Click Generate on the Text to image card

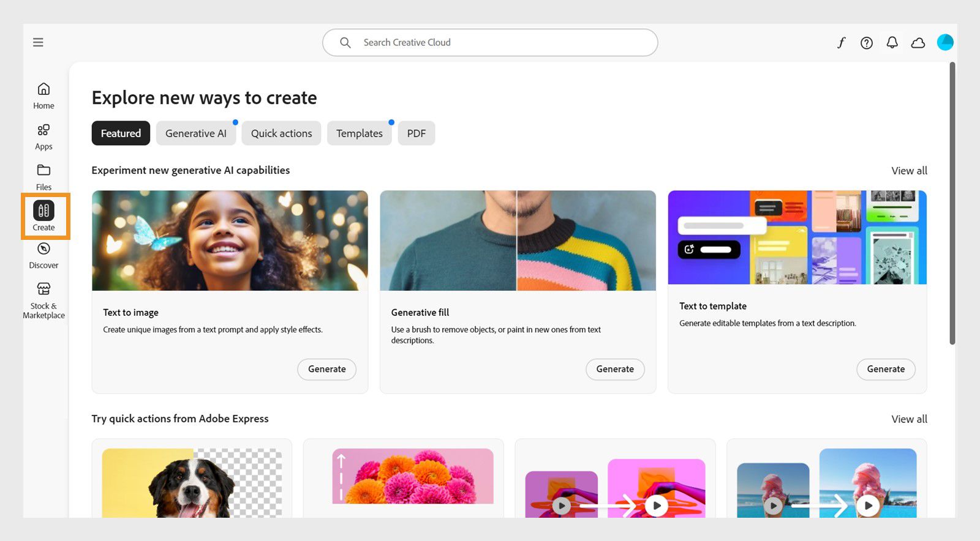click(x=326, y=369)
